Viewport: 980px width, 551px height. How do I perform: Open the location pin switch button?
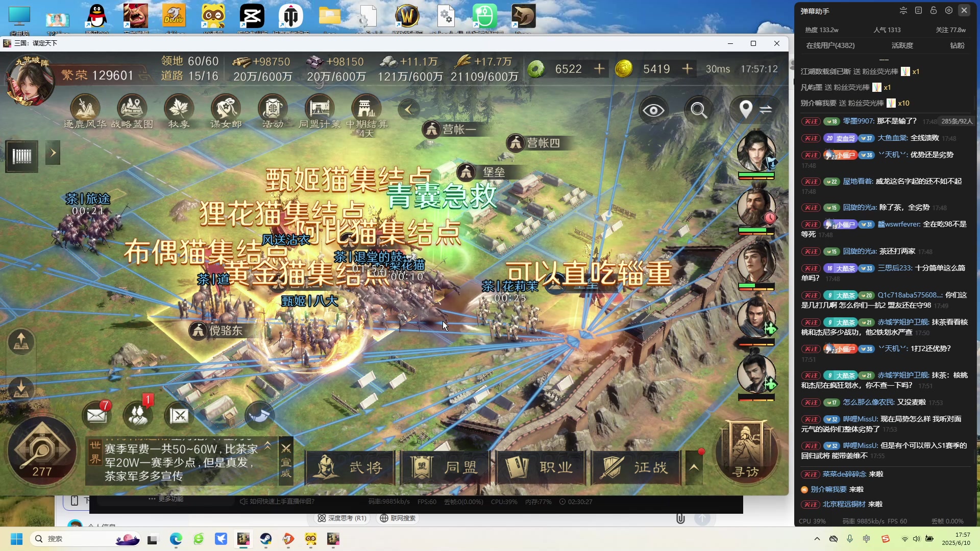pos(755,109)
